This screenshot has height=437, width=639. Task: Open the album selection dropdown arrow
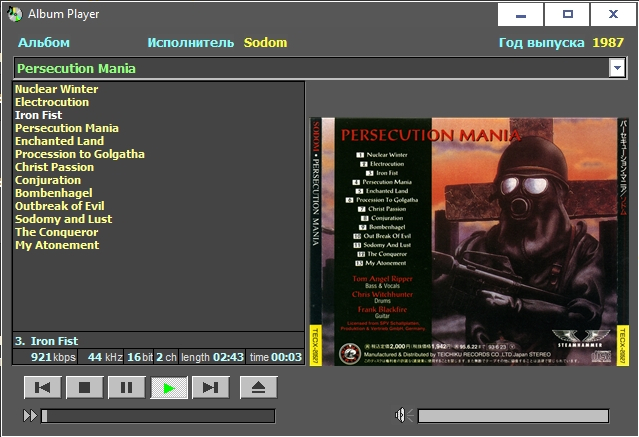pos(617,68)
